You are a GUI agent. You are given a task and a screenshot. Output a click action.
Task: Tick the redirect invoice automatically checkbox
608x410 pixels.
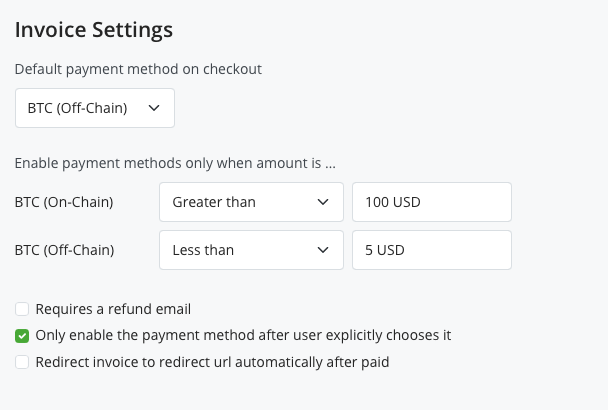coord(22,362)
